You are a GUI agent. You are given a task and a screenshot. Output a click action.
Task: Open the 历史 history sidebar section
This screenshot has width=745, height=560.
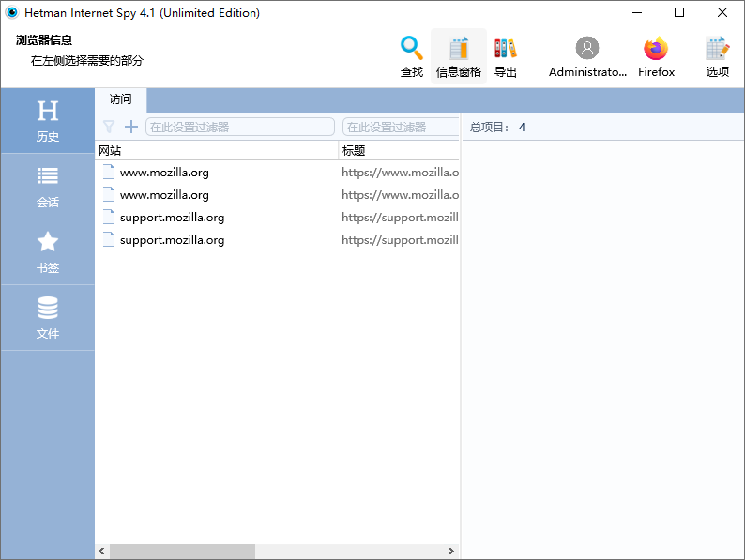(x=48, y=121)
